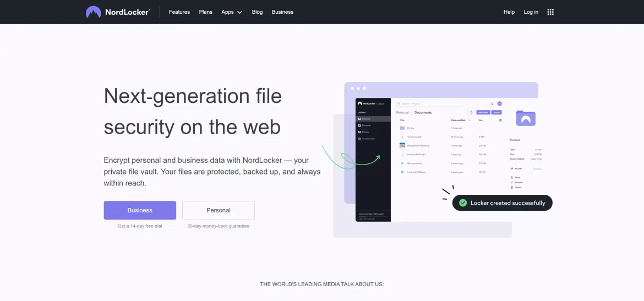644x301 pixels.
Task: Click the Delete trash icon in the preview
Action: (x=512, y=187)
